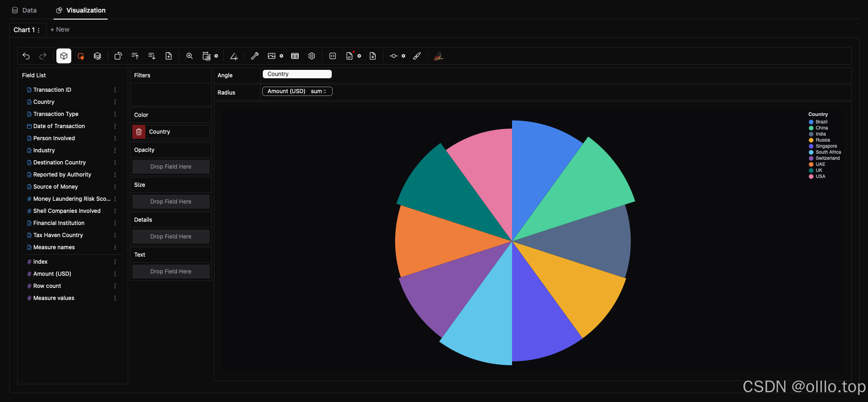Click the file download arrow icon
The height and width of the screenshot is (402, 868).
373,56
